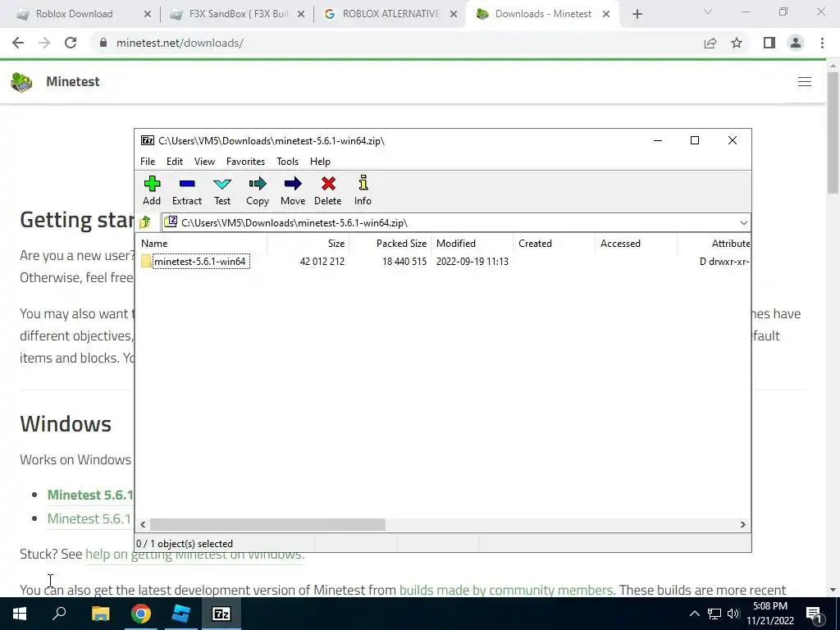Click the 7-Zip taskbar icon

[221, 614]
